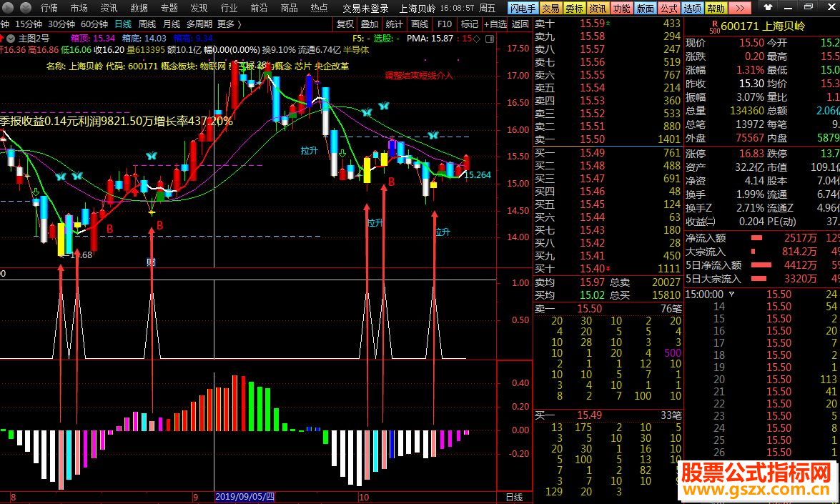Click the red up-arrow icon beside 主图2号
The width and height of the screenshot is (840, 504).
click(1, 39)
